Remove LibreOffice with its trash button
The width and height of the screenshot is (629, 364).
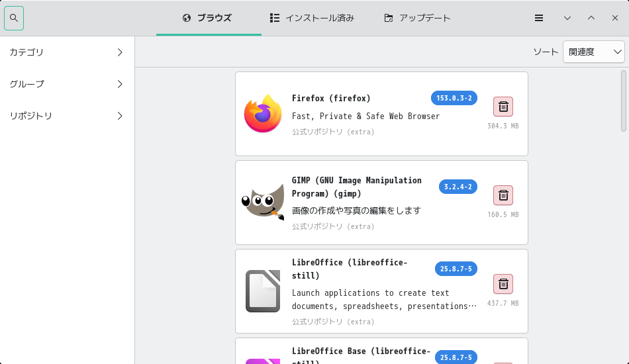(503, 284)
